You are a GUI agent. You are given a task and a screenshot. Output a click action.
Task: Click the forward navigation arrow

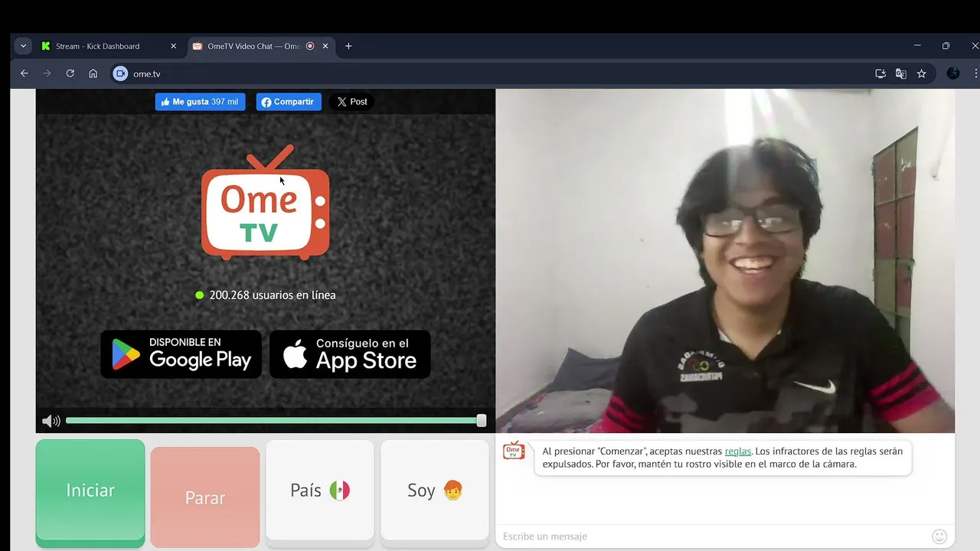47,73
